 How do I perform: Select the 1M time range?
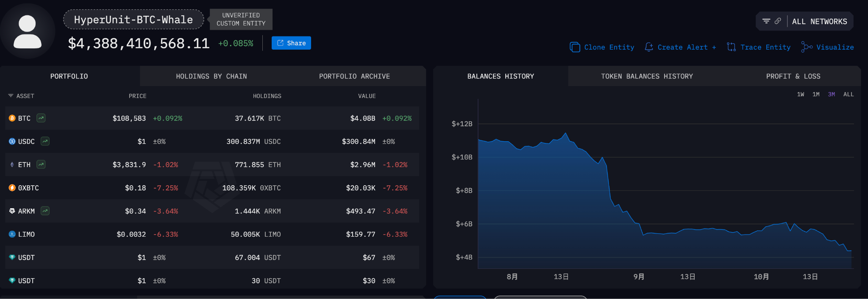pos(816,94)
